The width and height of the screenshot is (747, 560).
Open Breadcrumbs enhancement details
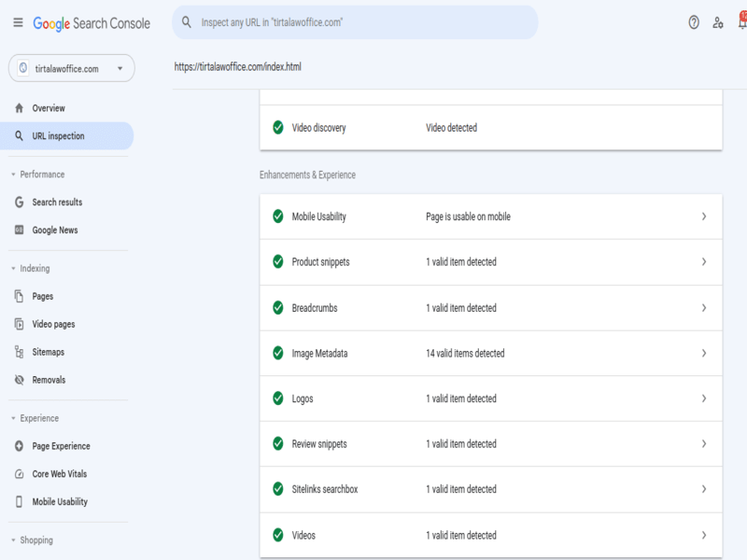[x=490, y=308]
